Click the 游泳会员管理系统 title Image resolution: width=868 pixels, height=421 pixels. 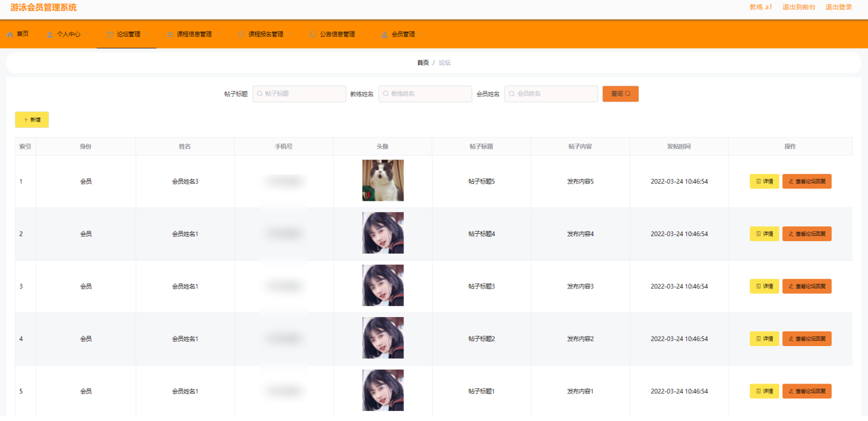tap(43, 7)
